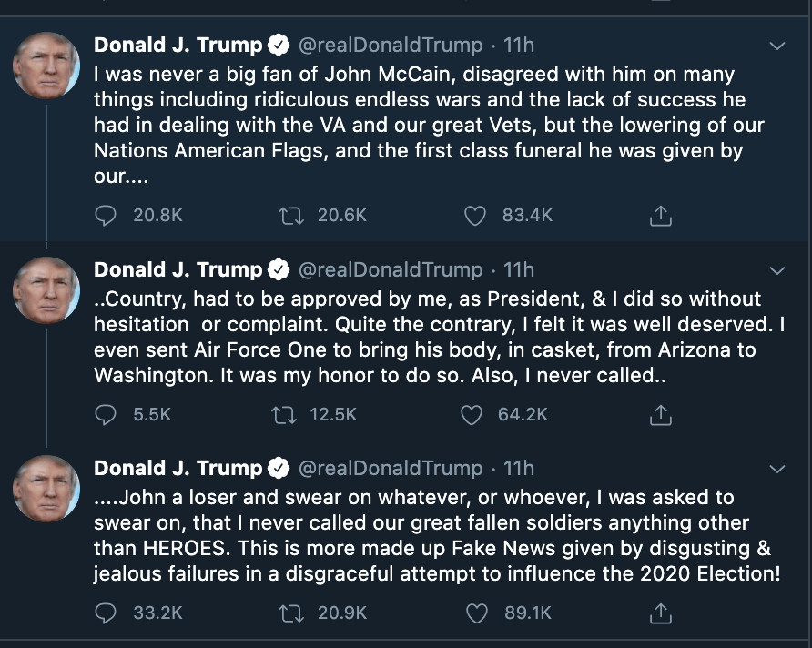Like the tweet with 83.4K likes
Viewport: 812px width, 648px height.
(x=474, y=216)
